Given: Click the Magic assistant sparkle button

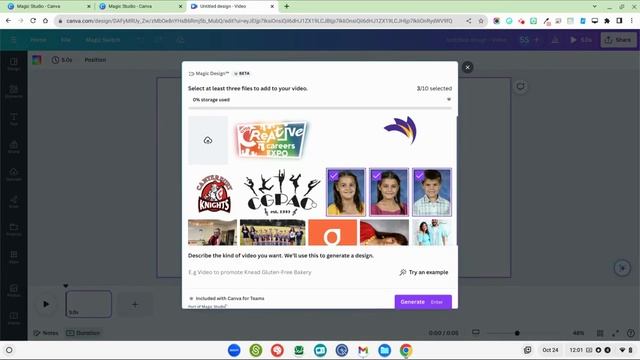Looking at the screenshot, I should pyautogui.click(x=622, y=268).
